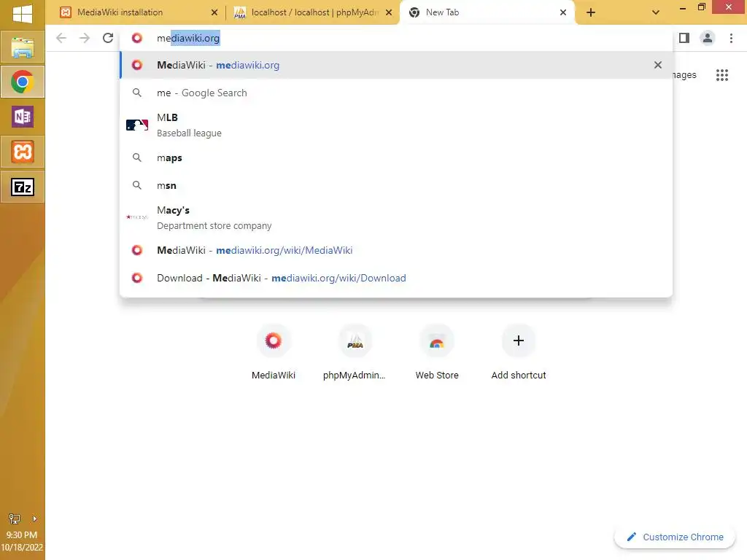Open Chrome three-dot menu

[731, 38]
